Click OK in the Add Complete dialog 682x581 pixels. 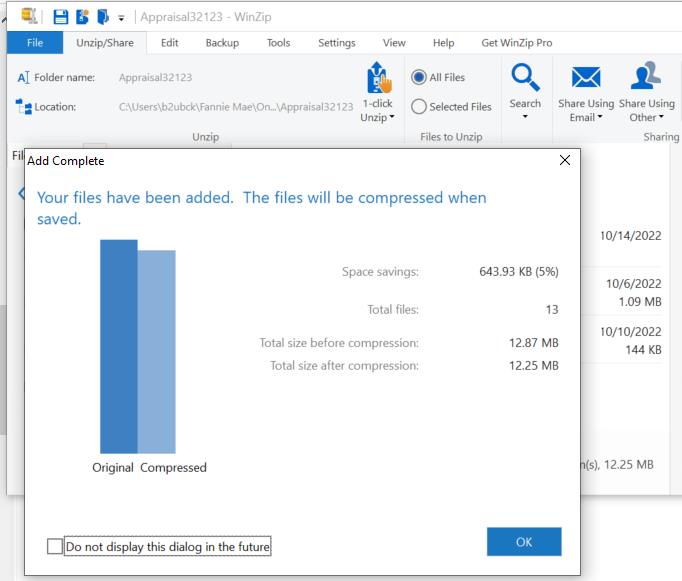point(524,542)
